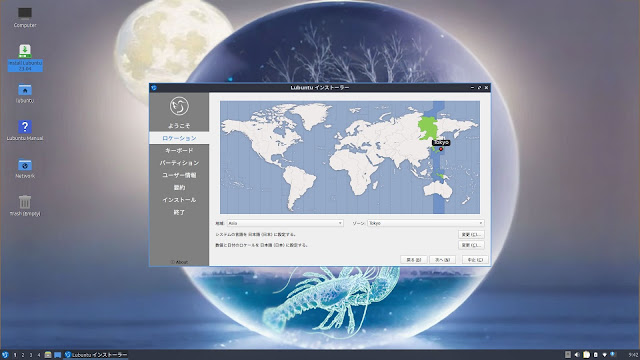Click the blue update notifier tray icon
The width and height of the screenshot is (640, 360).
[x=613, y=355]
